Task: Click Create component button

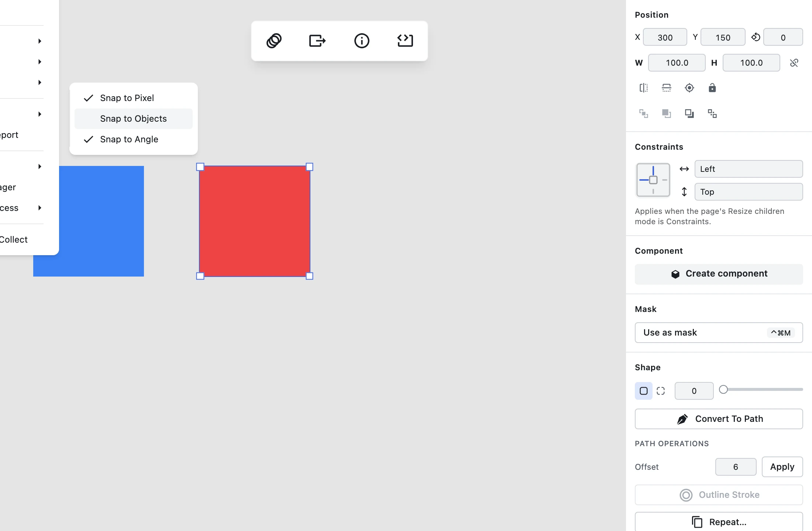Action: [719, 274]
